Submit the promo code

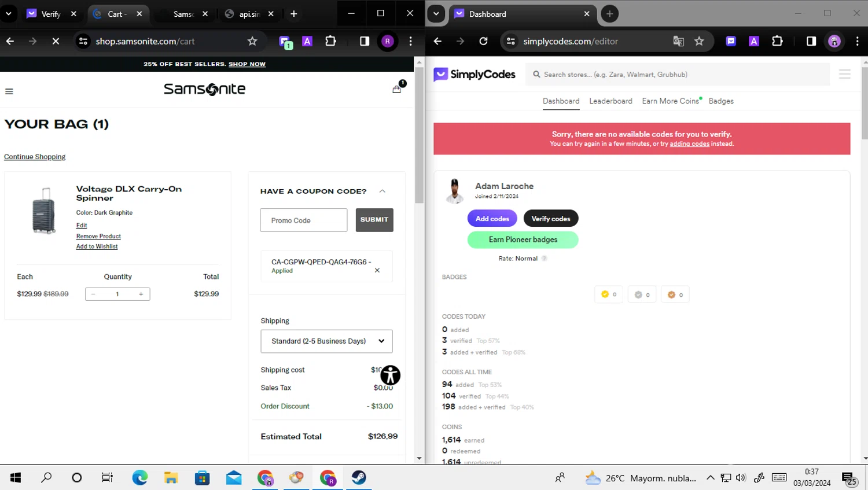374,220
